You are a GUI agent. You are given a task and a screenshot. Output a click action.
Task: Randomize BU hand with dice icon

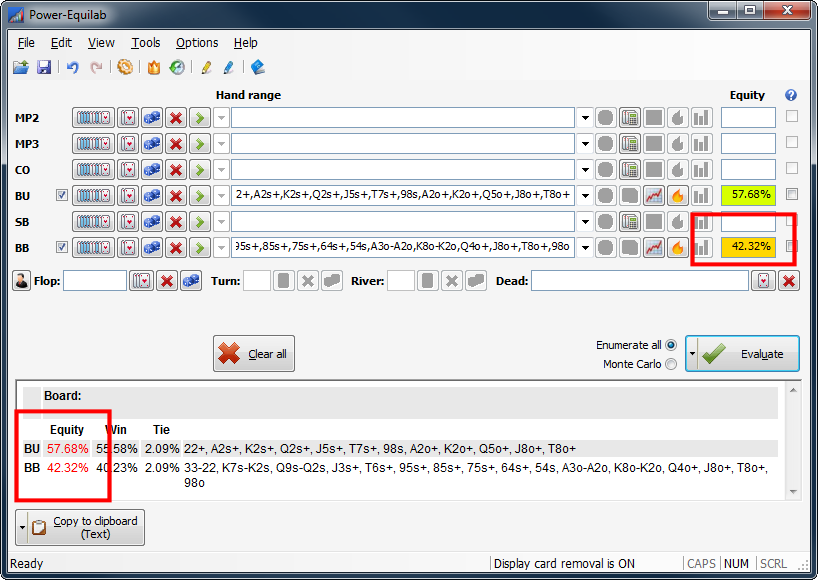click(152, 196)
